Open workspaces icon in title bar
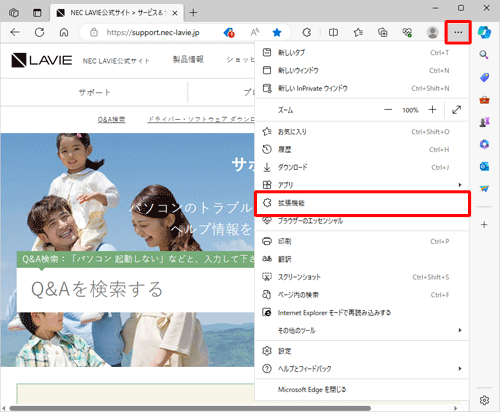Screen dimensions: 500x412 coord(14,13)
